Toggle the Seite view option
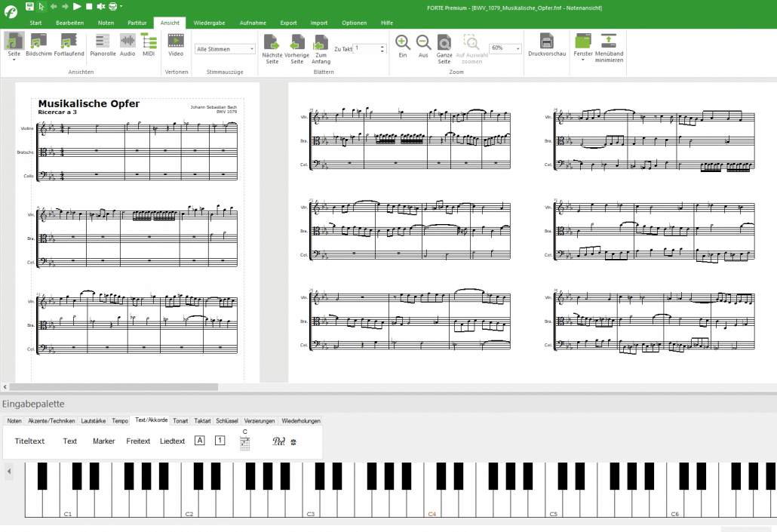This screenshot has width=777, height=532. point(14,47)
